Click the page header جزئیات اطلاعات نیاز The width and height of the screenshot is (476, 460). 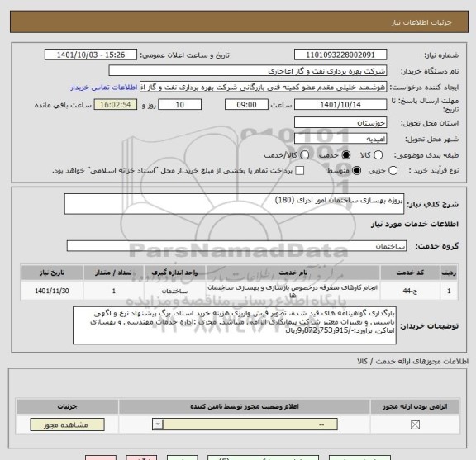tap(421, 22)
